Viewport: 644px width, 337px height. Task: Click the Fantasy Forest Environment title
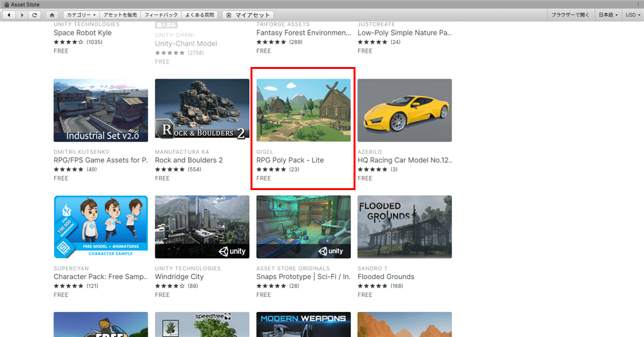pos(304,33)
